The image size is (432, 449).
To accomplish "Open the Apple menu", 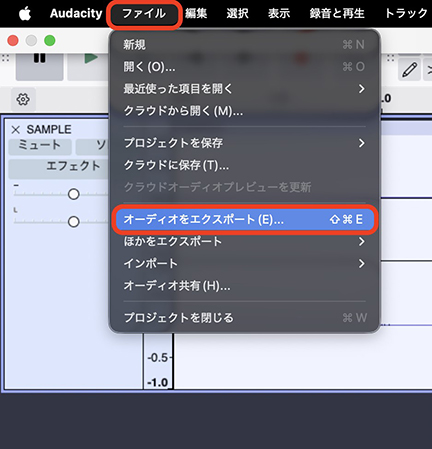I will pyautogui.click(x=25, y=14).
